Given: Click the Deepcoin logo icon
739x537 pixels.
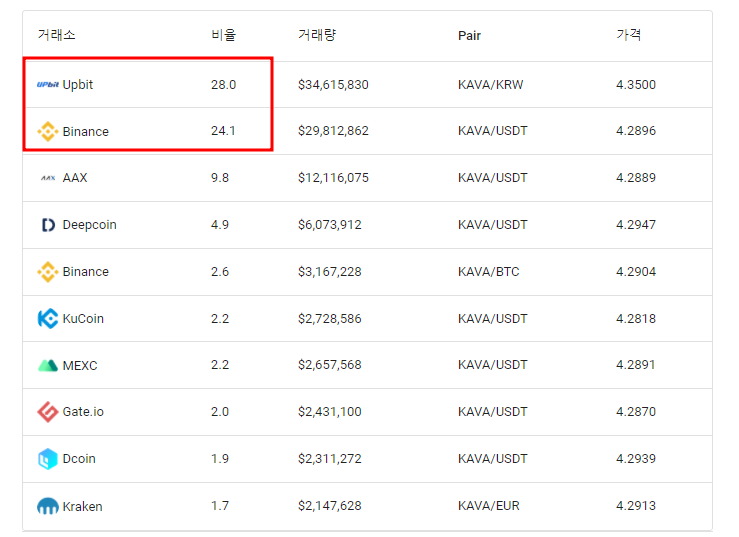Looking at the screenshot, I should coord(48,225).
